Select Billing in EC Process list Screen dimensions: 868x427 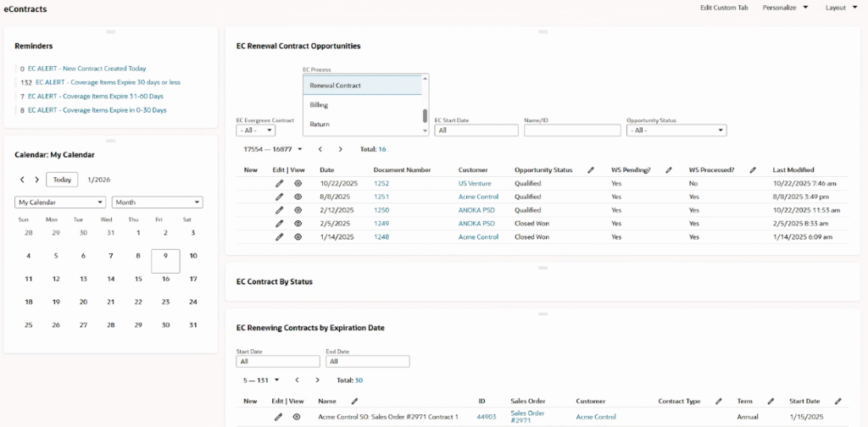tap(319, 105)
